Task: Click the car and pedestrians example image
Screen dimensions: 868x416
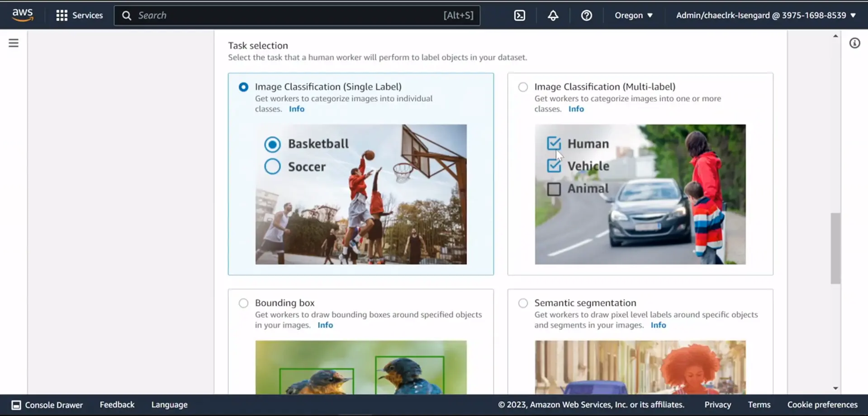Action: pos(640,194)
